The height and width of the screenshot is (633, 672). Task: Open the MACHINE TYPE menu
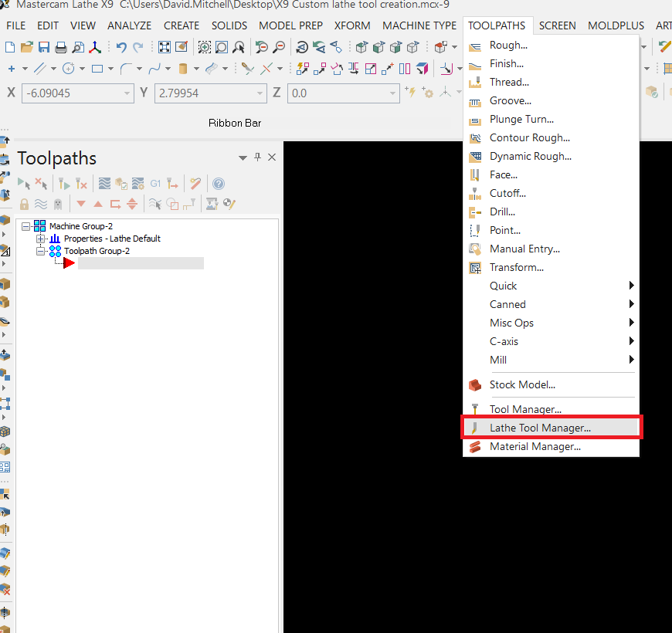tap(419, 25)
